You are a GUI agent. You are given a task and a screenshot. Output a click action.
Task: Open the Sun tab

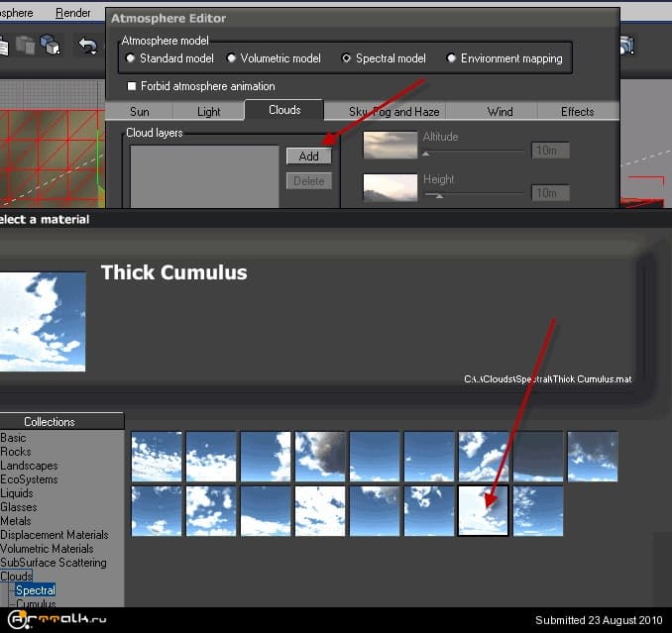(140, 112)
